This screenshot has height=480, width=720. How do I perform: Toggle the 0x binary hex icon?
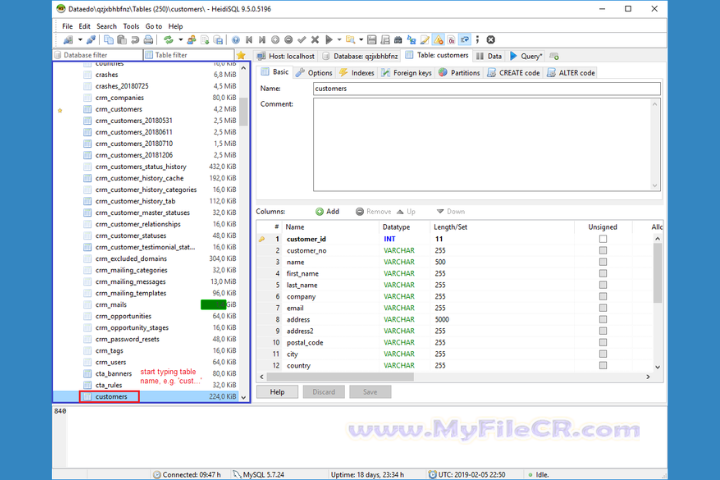pos(451,40)
